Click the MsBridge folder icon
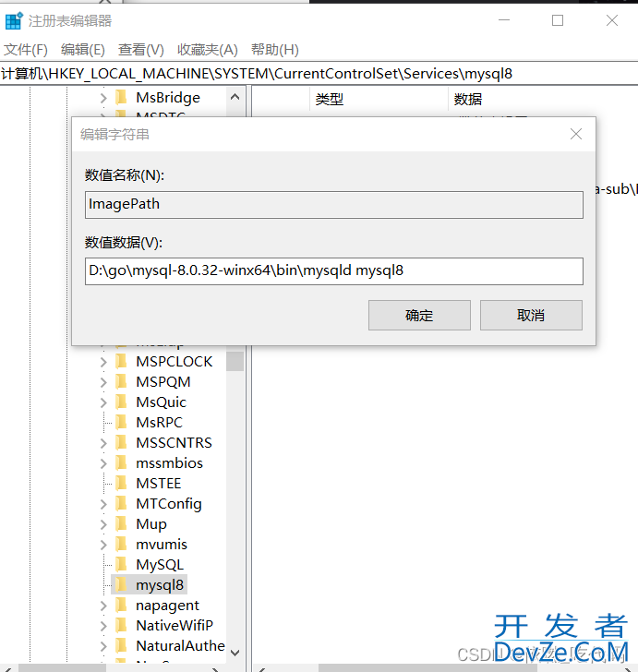This screenshot has width=638, height=672. click(x=121, y=97)
